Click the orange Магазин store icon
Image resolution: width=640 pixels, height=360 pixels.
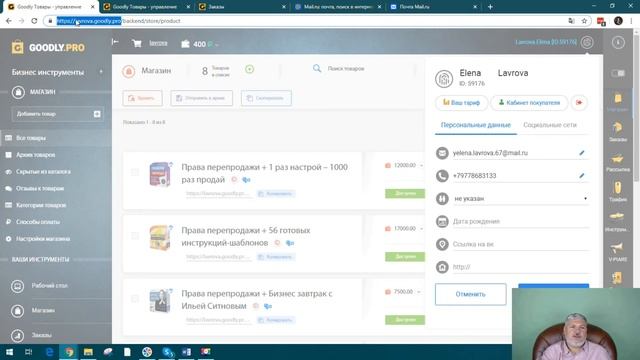click(129, 71)
